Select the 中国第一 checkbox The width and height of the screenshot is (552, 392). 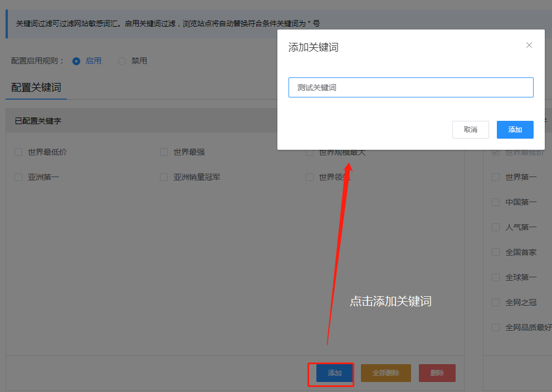tap(496, 202)
